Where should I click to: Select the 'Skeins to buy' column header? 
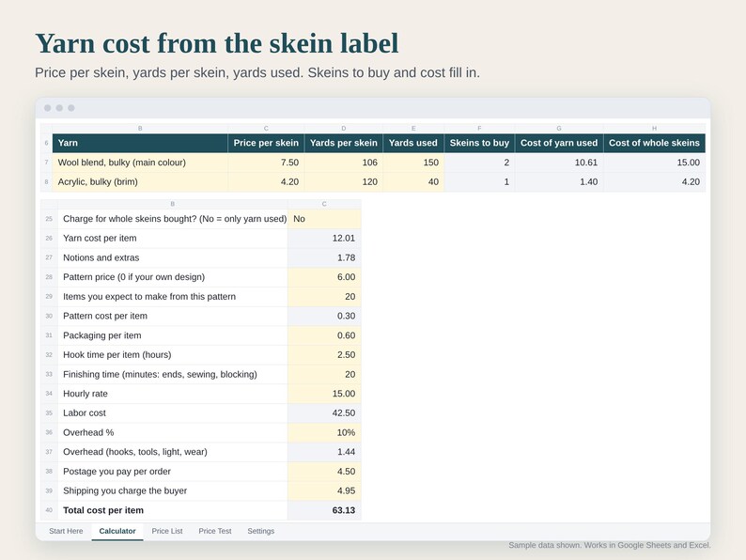(479, 143)
